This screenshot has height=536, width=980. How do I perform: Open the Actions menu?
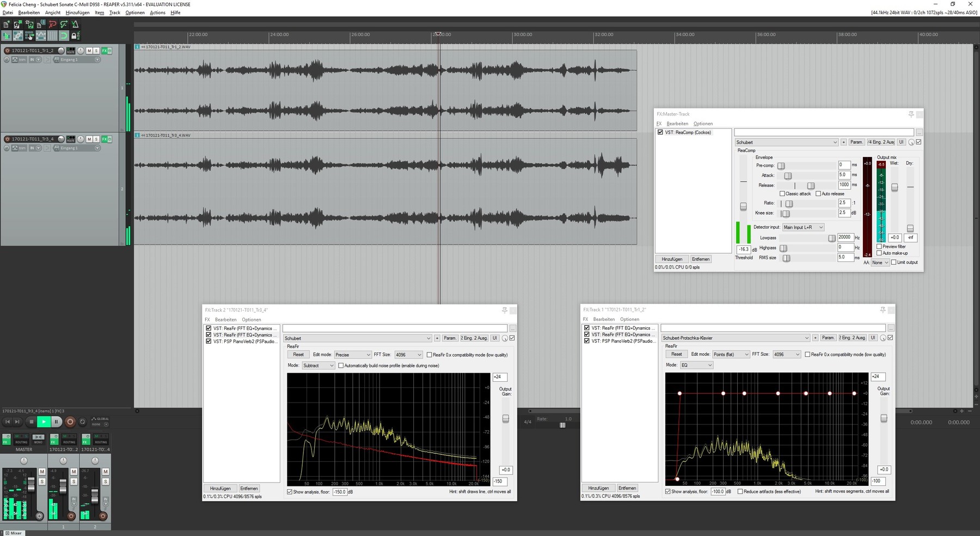(x=157, y=13)
